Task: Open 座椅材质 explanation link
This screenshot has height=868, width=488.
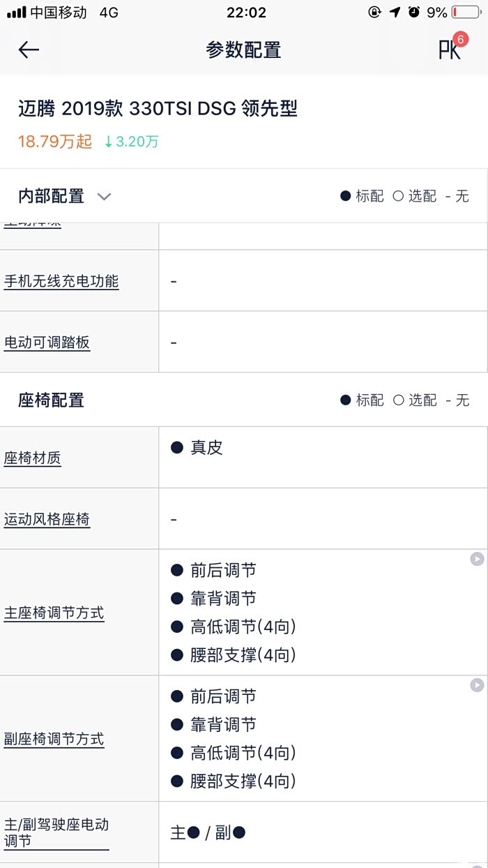Action: tap(33, 458)
